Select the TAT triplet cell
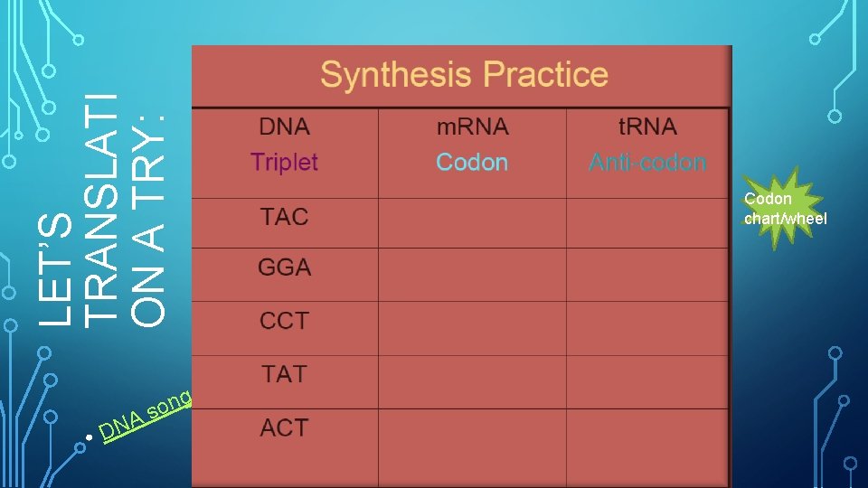Screen dimensions: 868x488 click(284, 374)
